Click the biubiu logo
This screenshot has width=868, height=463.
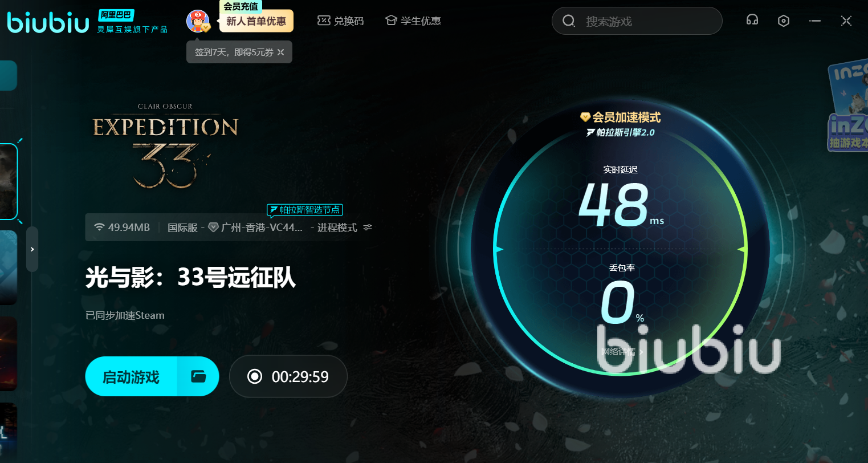[48, 22]
